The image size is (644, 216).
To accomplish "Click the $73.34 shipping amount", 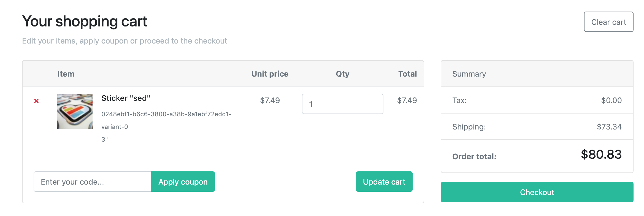I will pyautogui.click(x=609, y=127).
